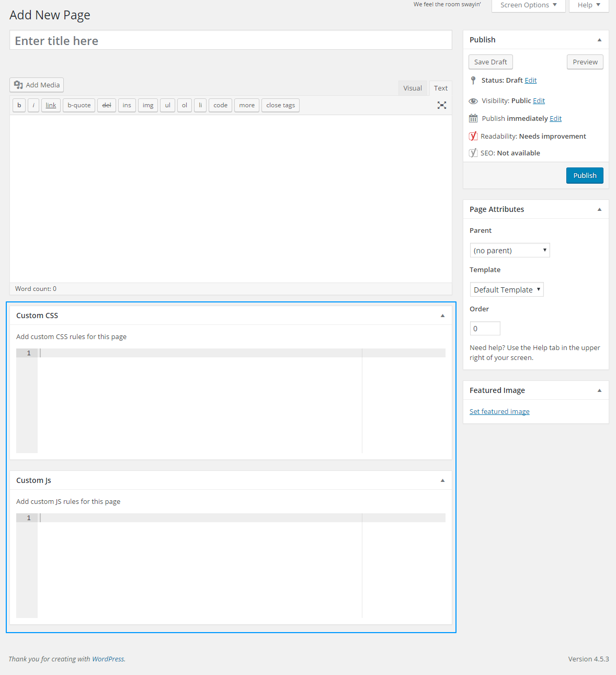Viewport: 616px width, 675px height.
Task: Insert image with img button
Action: (148, 105)
